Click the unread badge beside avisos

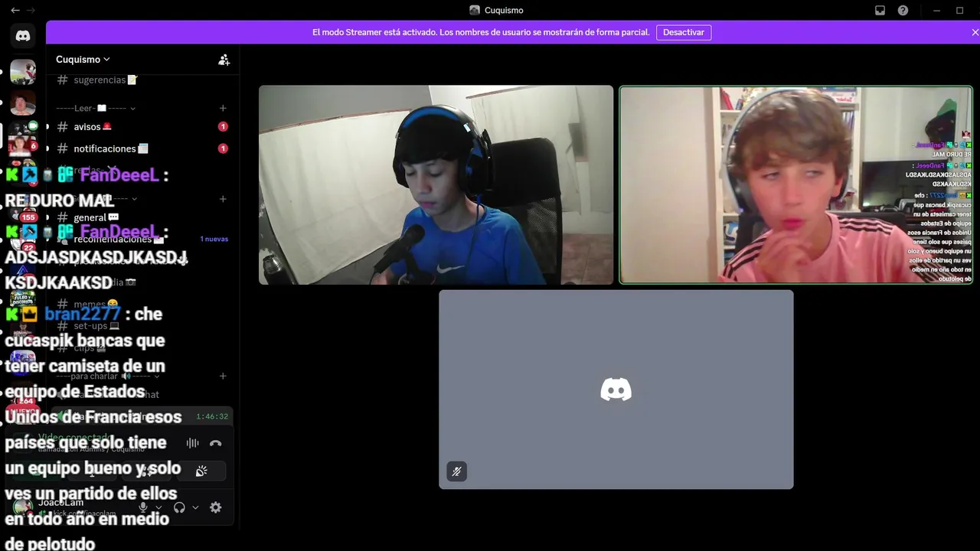point(223,126)
